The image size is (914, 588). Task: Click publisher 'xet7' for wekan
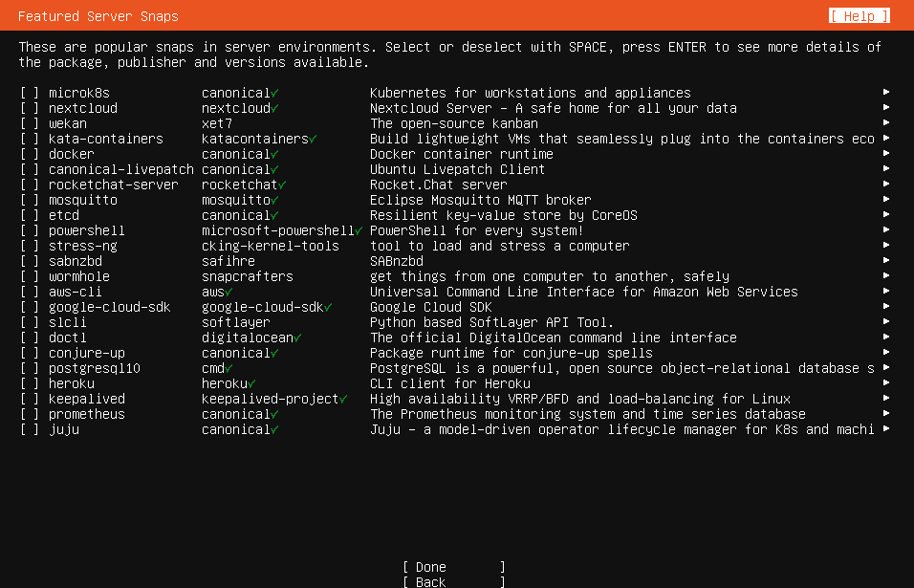pos(217,123)
